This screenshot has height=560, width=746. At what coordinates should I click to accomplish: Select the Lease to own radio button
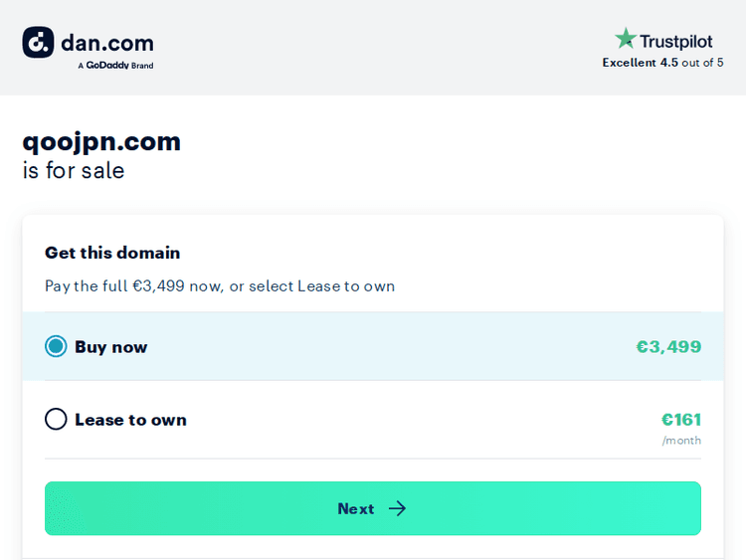pos(56,420)
